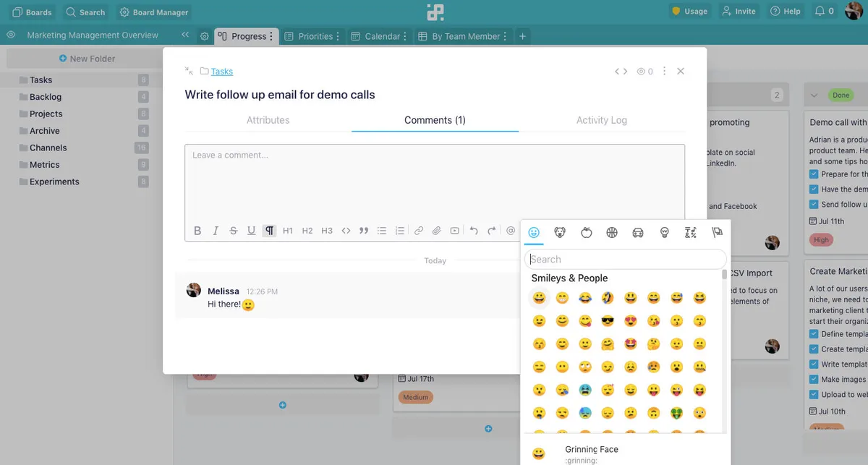Image resolution: width=868 pixels, height=465 pixels.
Task: Apply italic formatting in comment editor
Action: [x=216, y=231]
